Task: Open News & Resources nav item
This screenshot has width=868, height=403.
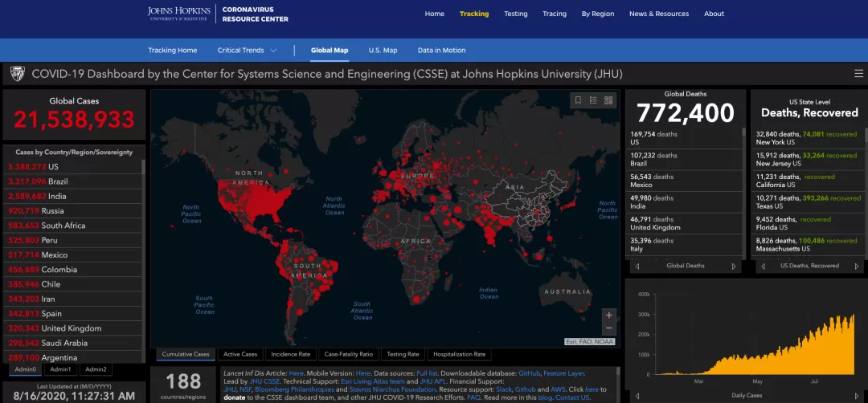Action: (659, 14)
